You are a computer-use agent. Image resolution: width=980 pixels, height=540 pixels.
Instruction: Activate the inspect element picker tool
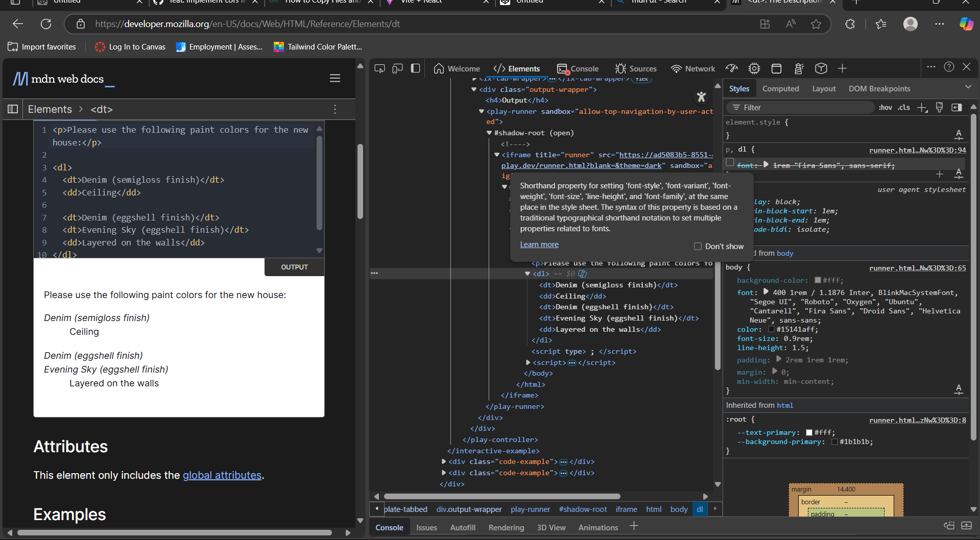pos(379,68)
